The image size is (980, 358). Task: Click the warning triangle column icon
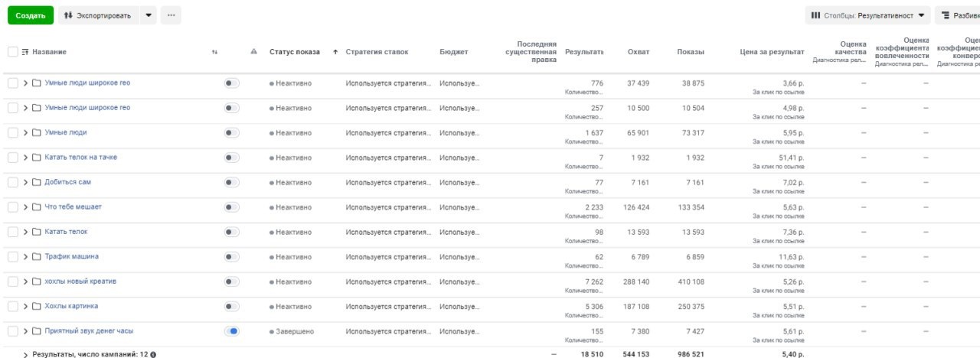click(x=253, y=52)
